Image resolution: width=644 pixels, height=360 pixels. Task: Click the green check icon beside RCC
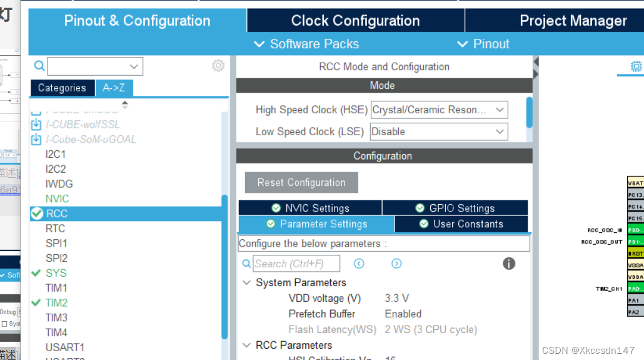click(x=37, y=213)
